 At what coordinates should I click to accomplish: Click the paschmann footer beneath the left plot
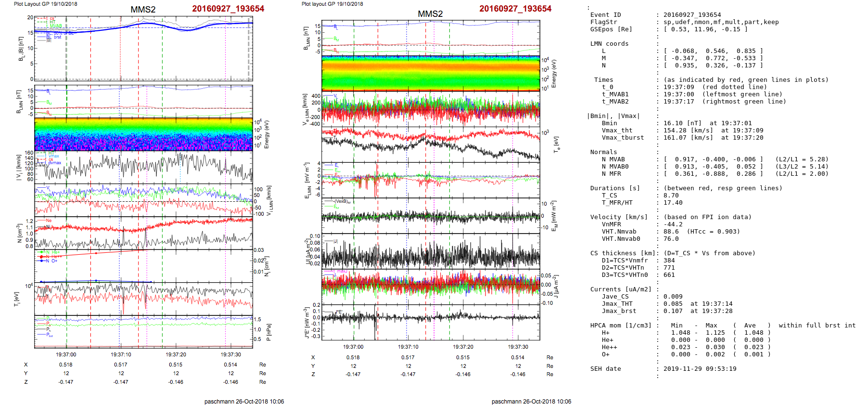coord(244,402)
